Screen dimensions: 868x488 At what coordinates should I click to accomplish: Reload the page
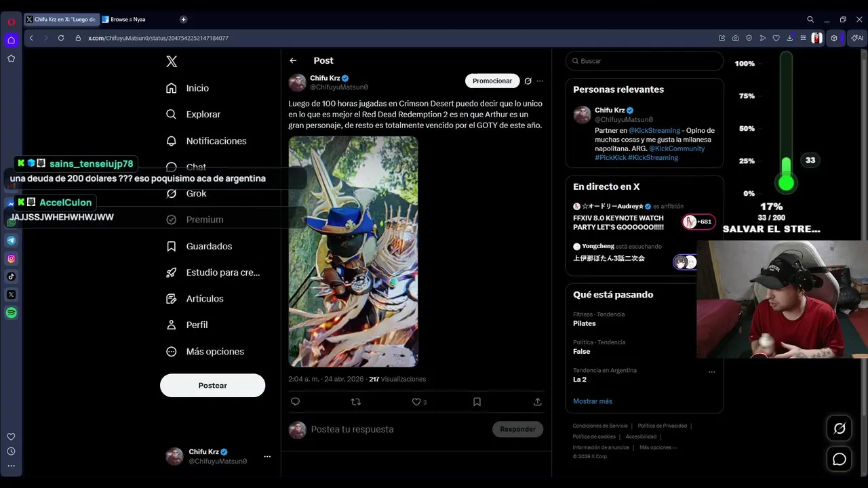pos(61,38)
